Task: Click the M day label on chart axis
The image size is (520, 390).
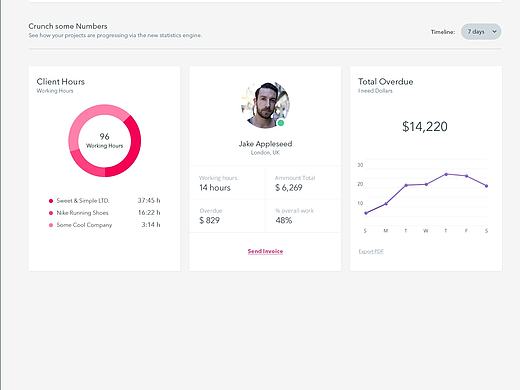Action: pos(386,231)
